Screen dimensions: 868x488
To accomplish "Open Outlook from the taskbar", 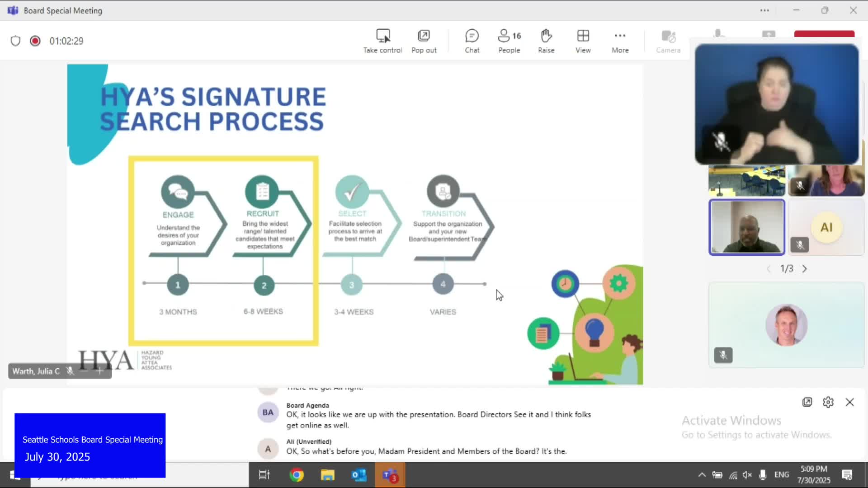I will (359, 475).
